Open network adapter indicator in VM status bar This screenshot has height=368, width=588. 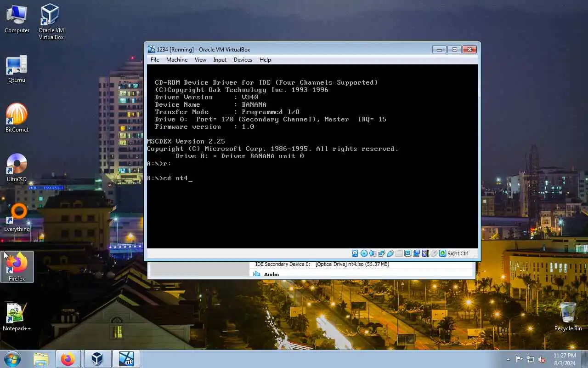(381, 253)
